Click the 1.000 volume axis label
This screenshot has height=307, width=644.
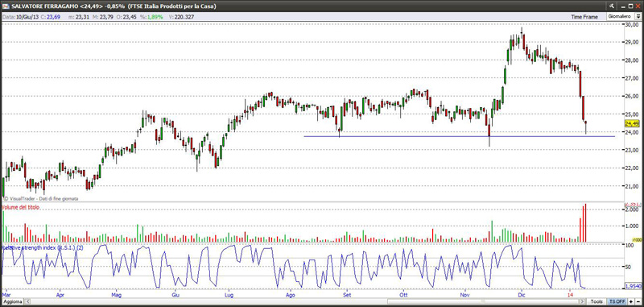631,226
